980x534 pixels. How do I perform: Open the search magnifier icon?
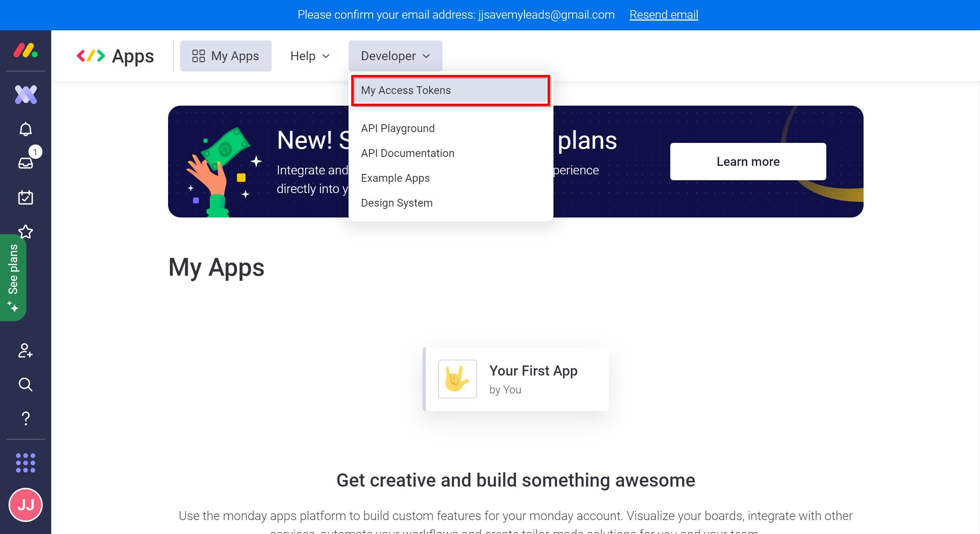(x=26, y=384)
